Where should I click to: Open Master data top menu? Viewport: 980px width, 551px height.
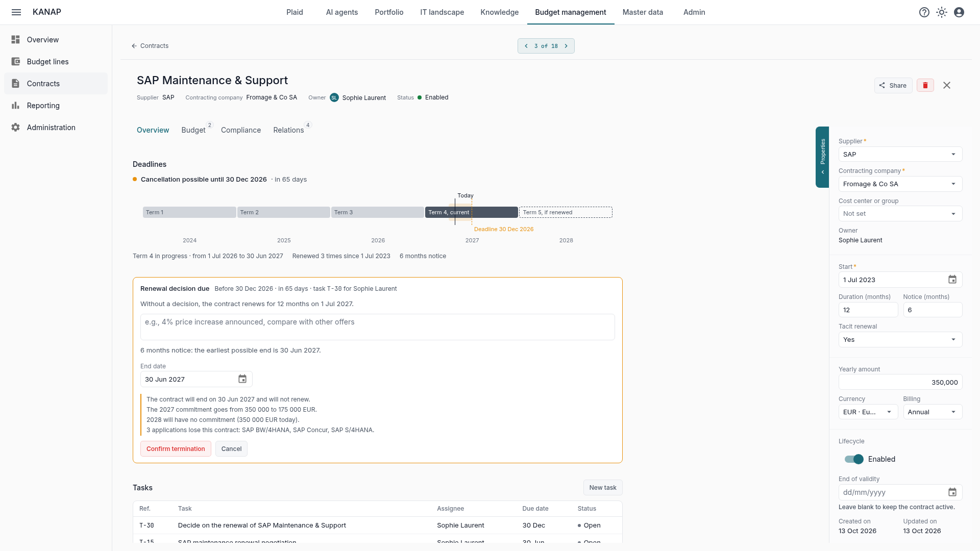pyautogui.click(x=643, y=12)
